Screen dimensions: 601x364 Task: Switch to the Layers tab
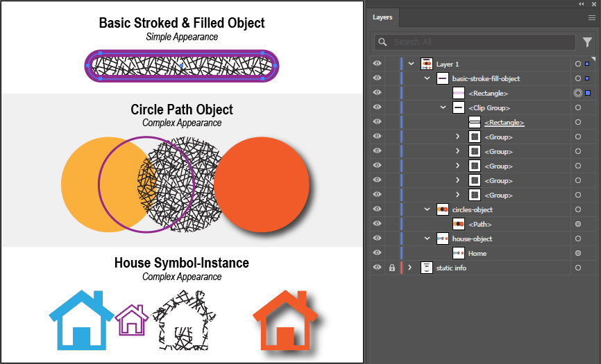point(382,18)
